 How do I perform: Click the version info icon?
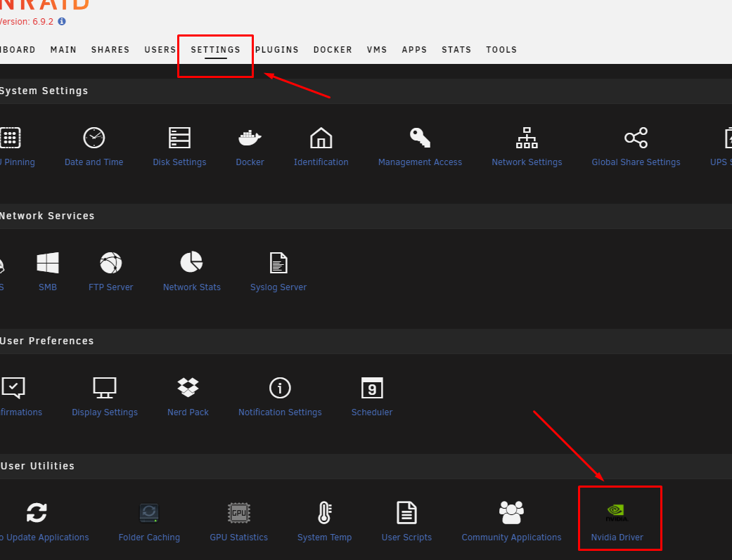click(x=62, y=22)
